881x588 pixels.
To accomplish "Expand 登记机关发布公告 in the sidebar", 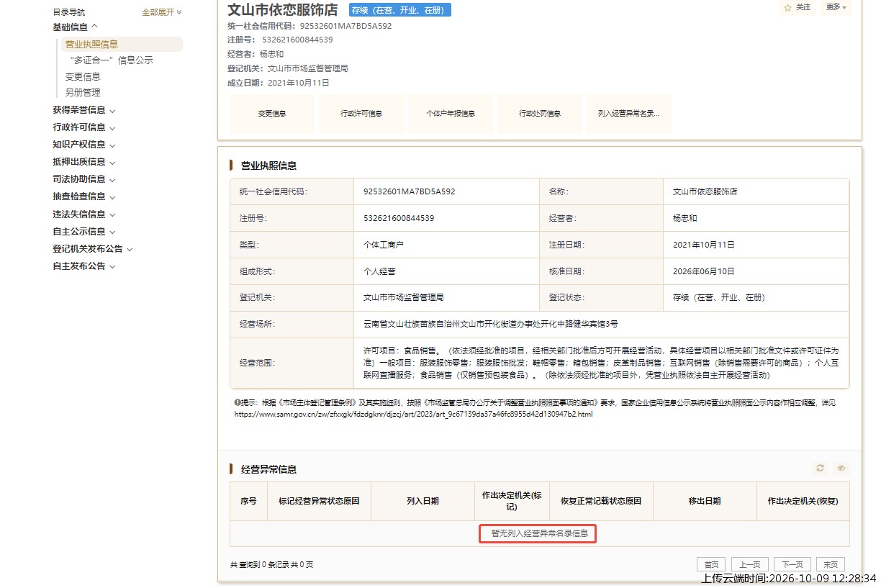I will coord(92,249).
